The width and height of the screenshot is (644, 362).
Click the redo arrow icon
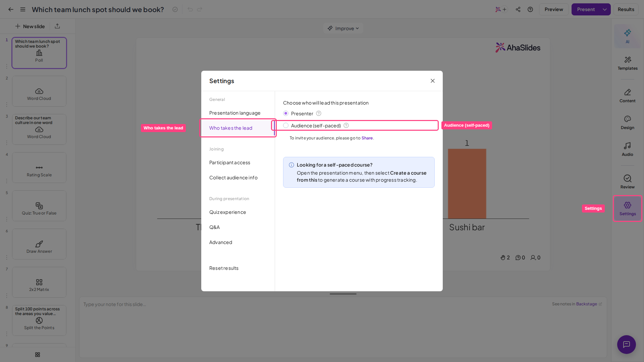(200, 9)
